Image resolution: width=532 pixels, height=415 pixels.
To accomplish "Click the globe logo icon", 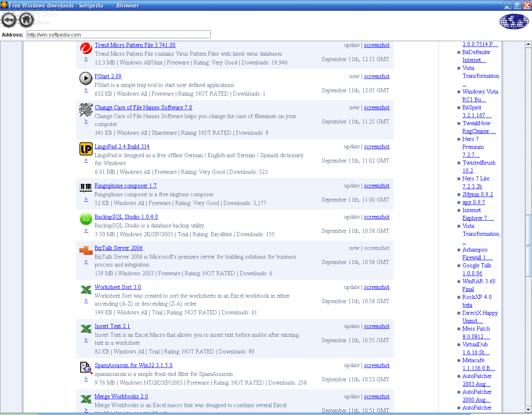I will (x=514, y=21).
